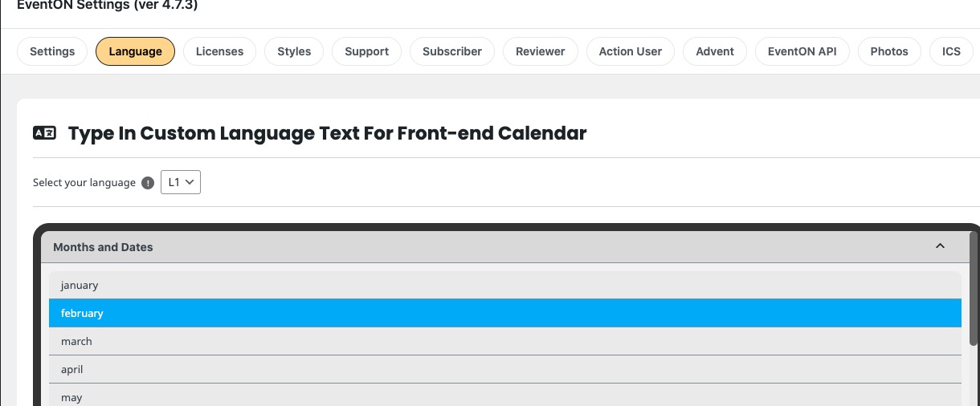
Task: Click the language translation icon beside heading
Action: 44,133
